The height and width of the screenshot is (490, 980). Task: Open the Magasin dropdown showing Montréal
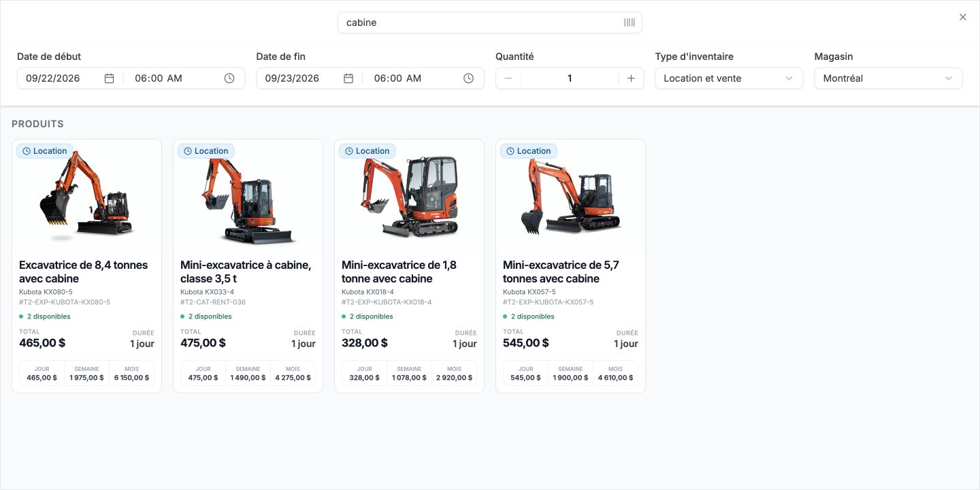[x=888, y=78]
